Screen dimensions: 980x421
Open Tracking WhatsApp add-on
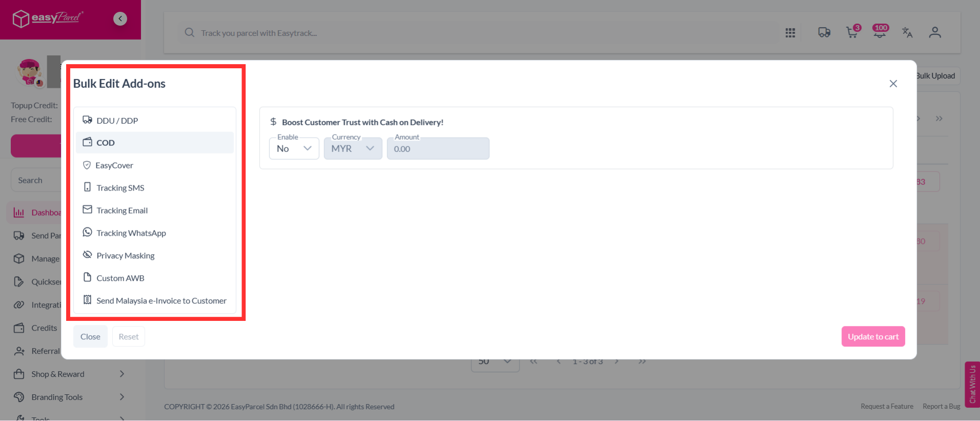(155, 233)
